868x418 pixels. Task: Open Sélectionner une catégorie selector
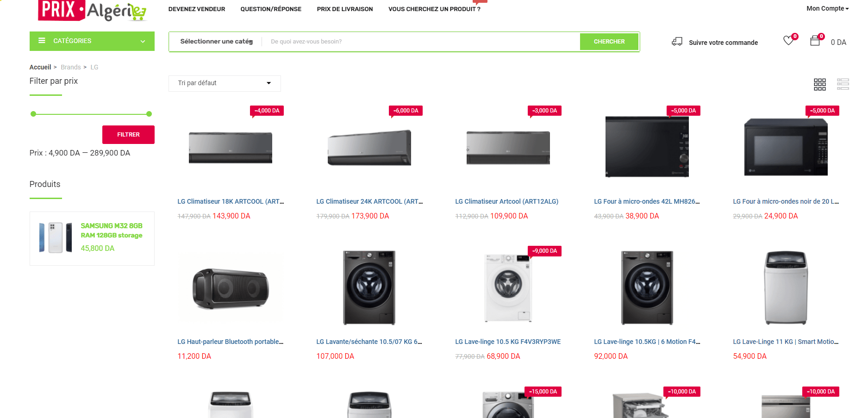click(x=216, y=42)
